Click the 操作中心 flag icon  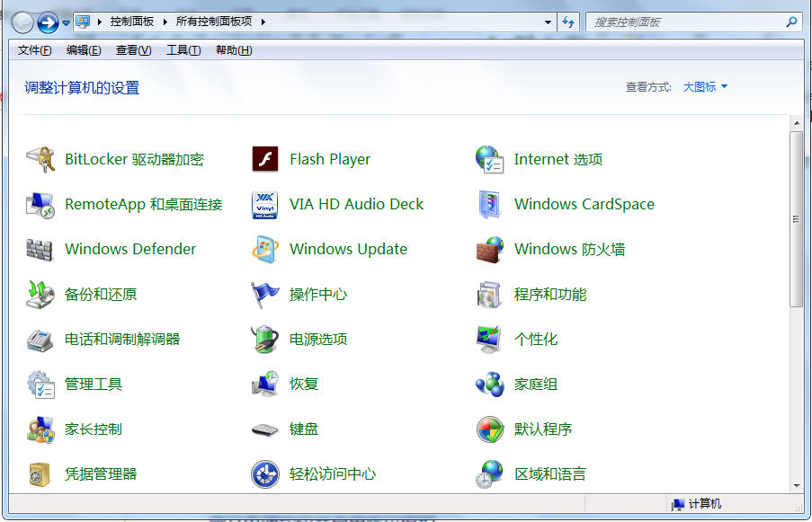point(265,295)
